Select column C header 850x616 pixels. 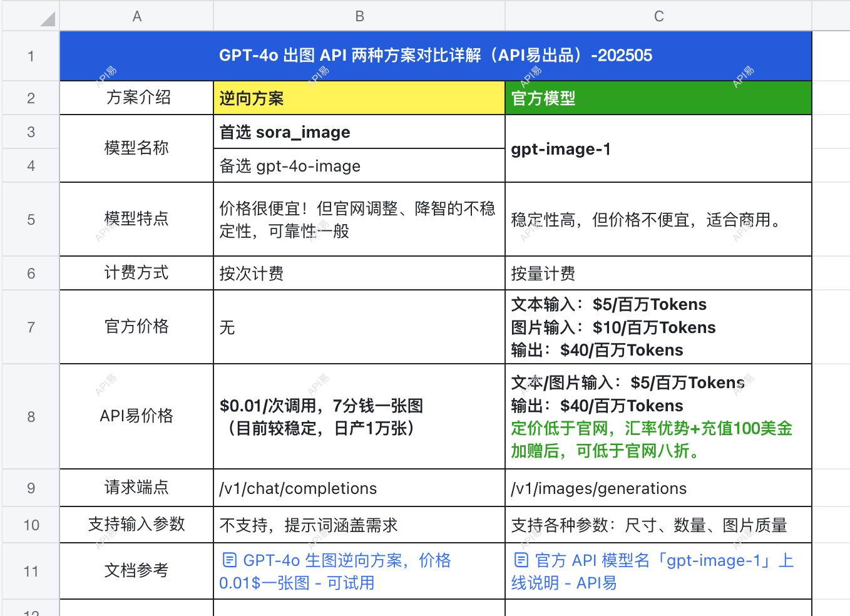[x=658, y=16]
